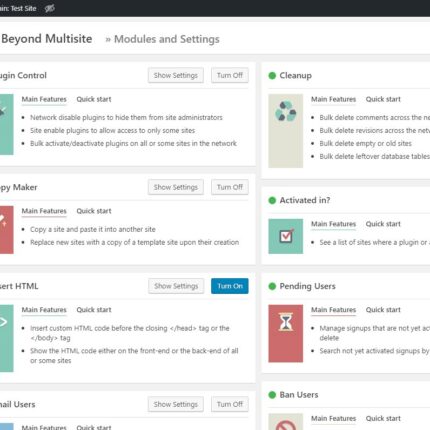Screen dimensions: 430x430
Task: Open Quick start tab in Ban Users
Action: click(383, 418)
